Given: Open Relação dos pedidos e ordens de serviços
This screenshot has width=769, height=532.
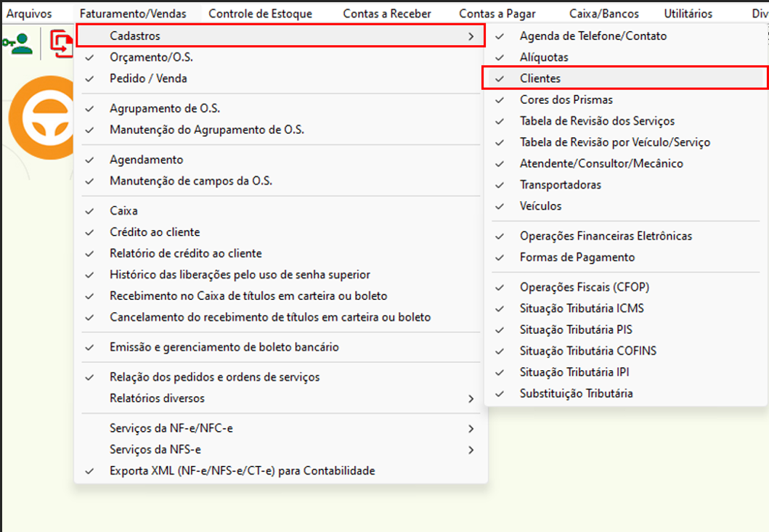Looking at the screenshot, I should 280,377.
